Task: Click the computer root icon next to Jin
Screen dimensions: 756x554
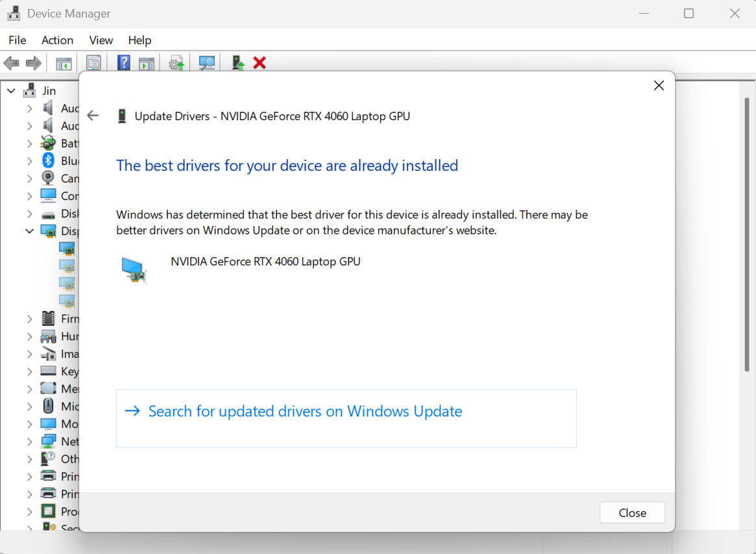Action: (x=29, y=90)
